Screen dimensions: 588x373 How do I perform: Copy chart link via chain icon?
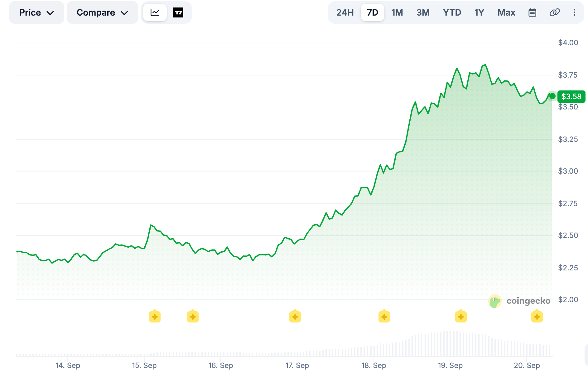pos(555,12)
